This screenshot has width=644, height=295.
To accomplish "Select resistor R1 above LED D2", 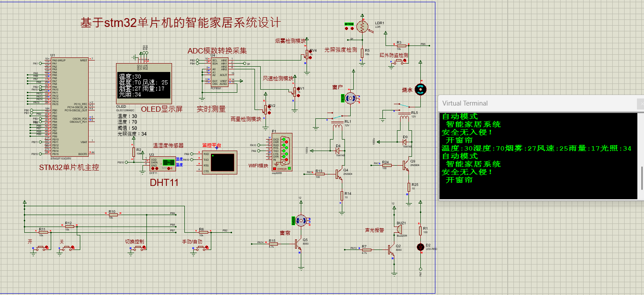I will click(420, 231).
